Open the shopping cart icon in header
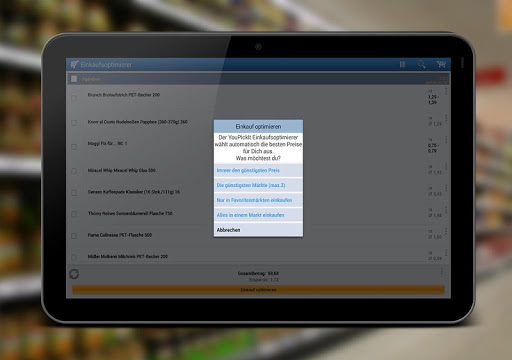512x360 pixels. click(441, 64)
